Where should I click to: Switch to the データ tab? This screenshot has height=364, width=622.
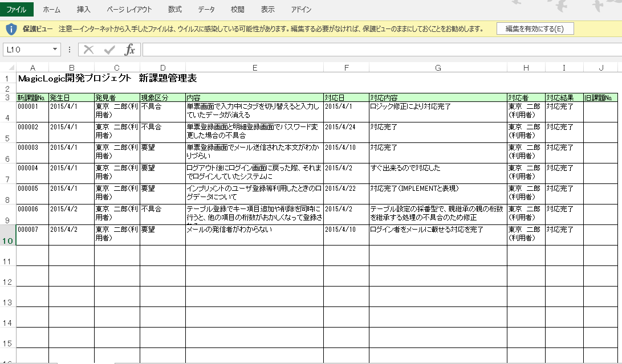[206, 9]
